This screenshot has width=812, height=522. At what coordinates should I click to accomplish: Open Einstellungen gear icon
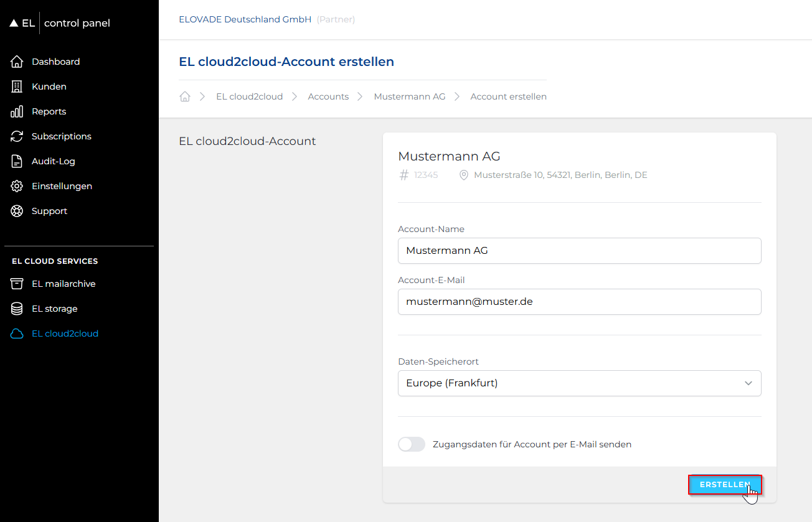point(17,186)
